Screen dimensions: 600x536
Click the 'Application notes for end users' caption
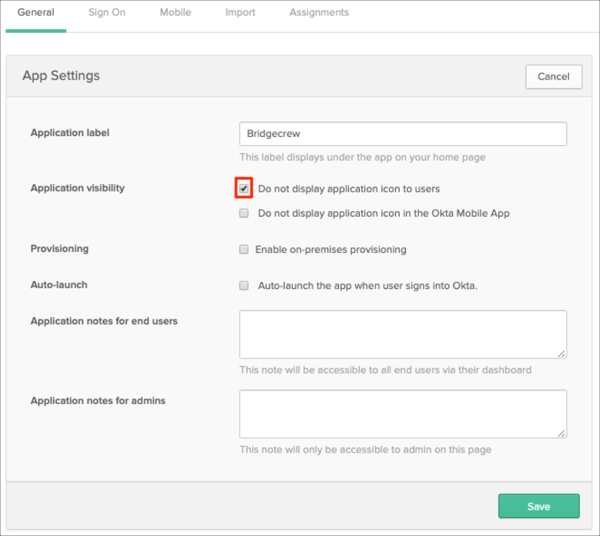104,321
